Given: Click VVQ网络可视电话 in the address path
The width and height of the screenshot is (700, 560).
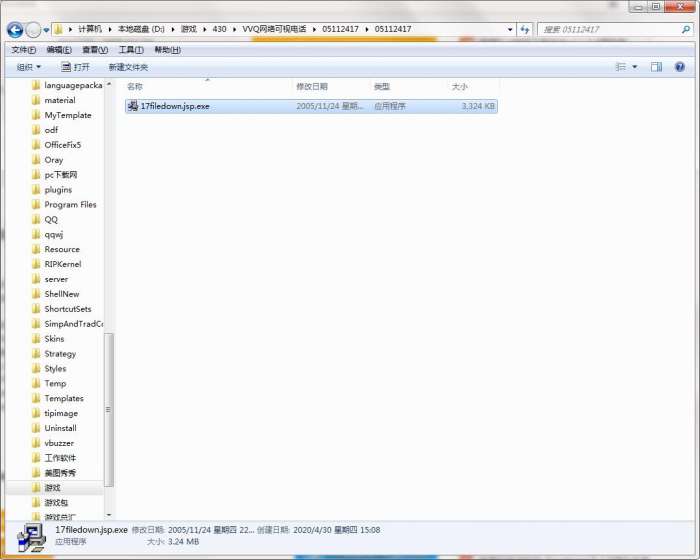Looking at the screenshot, I should (274, 29).
